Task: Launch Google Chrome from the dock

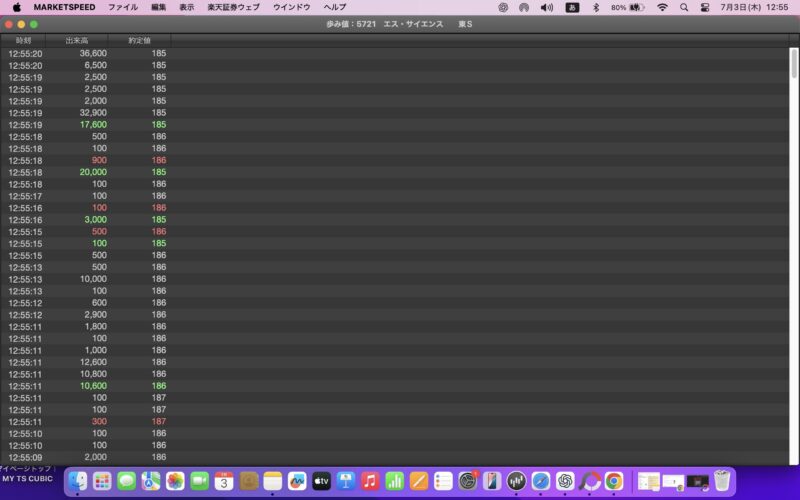Action: point(614,481)
